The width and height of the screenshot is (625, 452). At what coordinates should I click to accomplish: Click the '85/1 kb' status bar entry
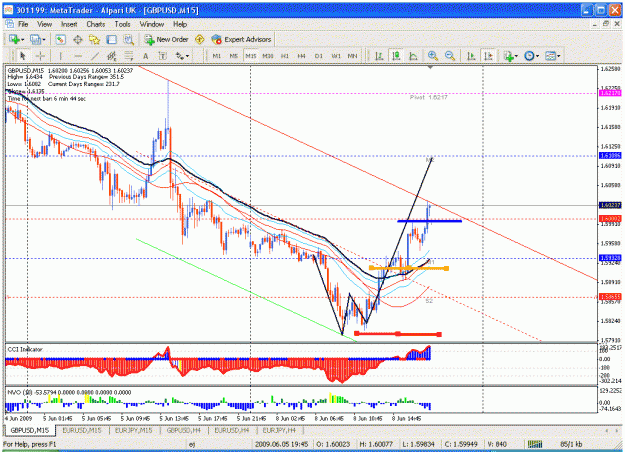pyautogui.click(x=571, y=444)
